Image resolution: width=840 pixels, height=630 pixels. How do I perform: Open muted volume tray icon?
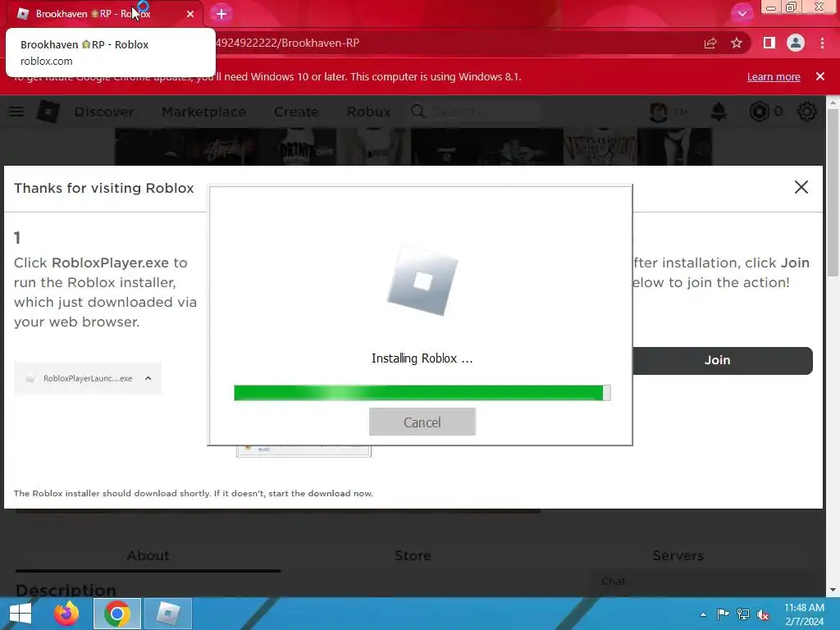click(x=763, y=614)
